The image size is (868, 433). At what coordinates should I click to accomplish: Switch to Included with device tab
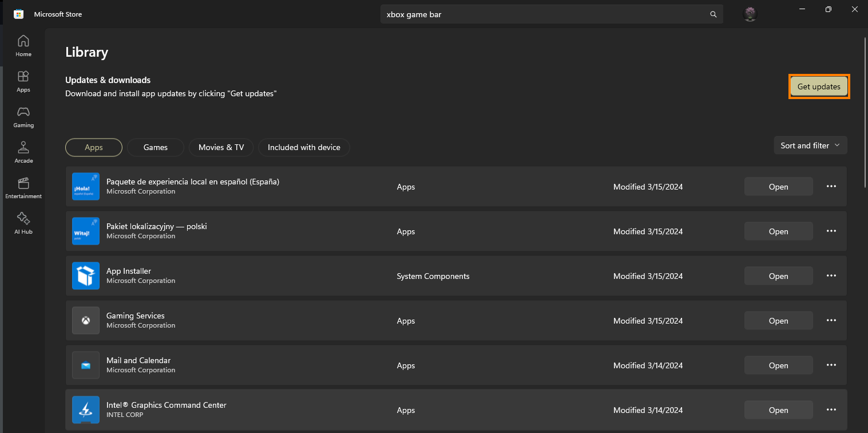tap(304, 147)
